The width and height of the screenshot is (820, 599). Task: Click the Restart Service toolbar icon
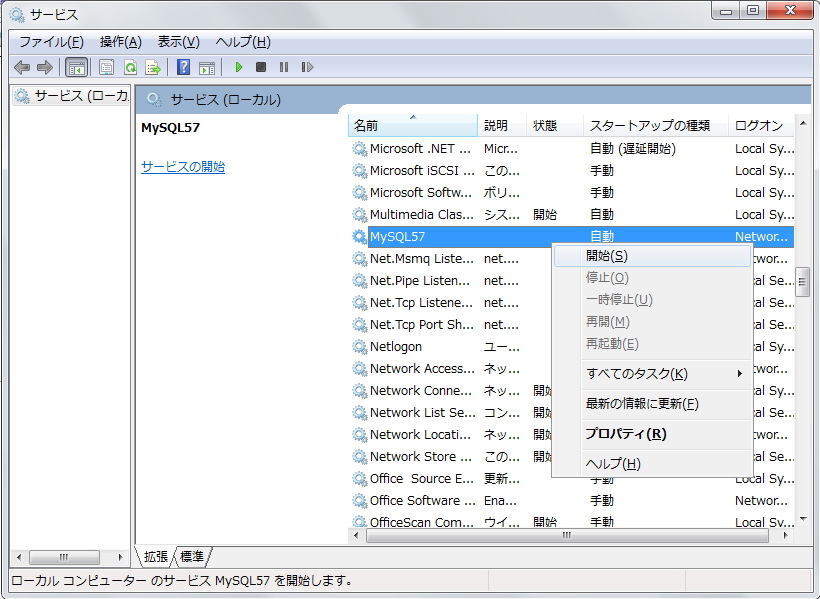coord(307,67)
